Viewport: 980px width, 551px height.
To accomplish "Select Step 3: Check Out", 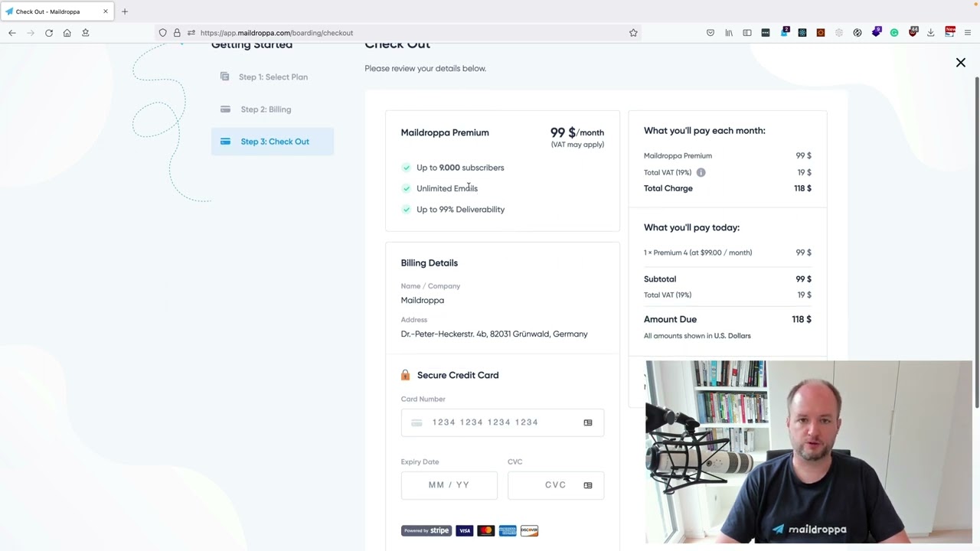I will (273, 142).
